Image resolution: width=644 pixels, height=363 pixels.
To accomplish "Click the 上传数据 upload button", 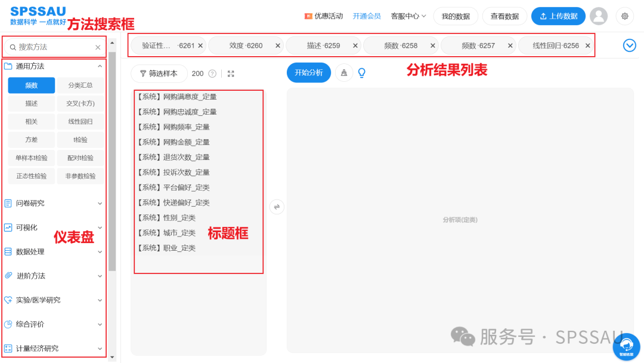I will coord(558,16).
